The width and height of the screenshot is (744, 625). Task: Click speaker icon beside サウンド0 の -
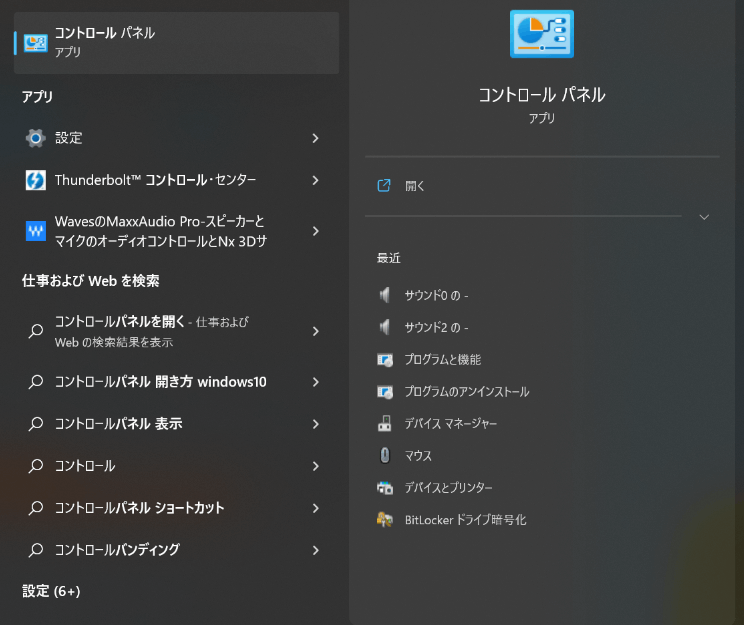pos(385,295)
